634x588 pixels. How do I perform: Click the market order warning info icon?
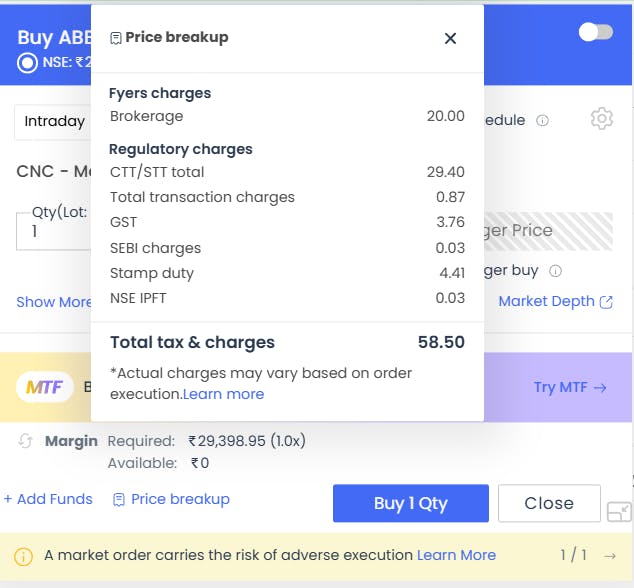(x=23, y=556)
